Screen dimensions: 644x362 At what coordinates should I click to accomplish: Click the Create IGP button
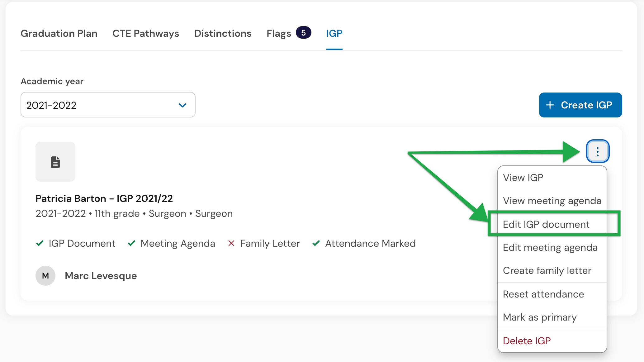(x=580, y=105)
